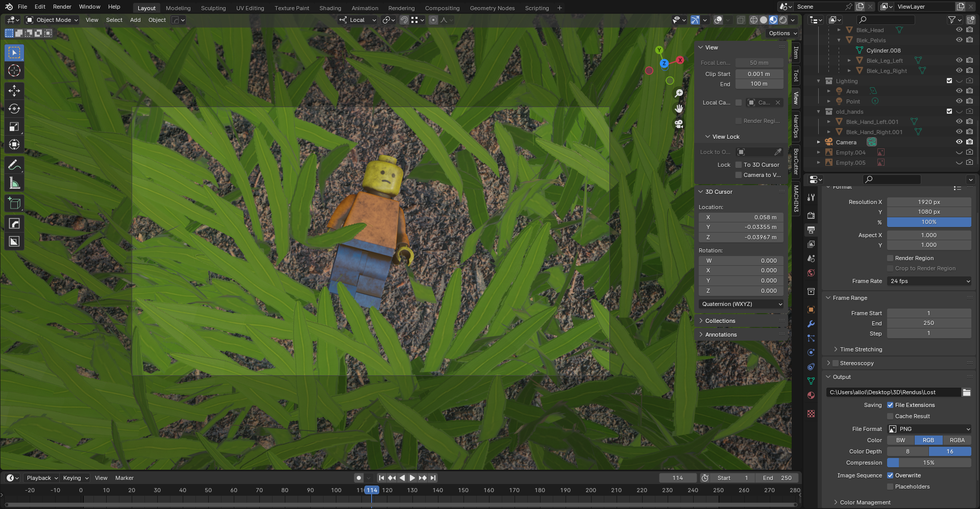980x509 pixels.
Task: Enable Placeholders checkbox
Action: [890, 487]
